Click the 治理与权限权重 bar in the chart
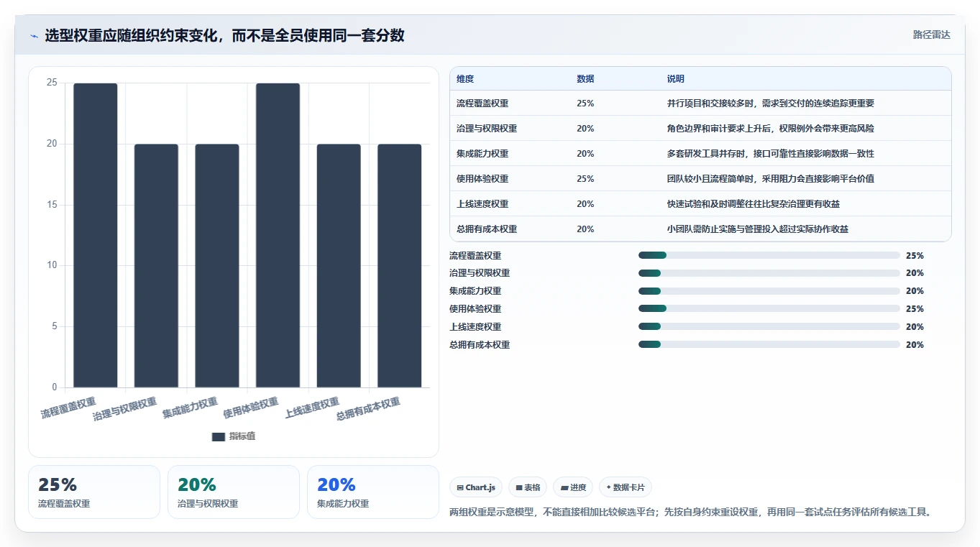The width and height of the screenshot is (980, 547). [x=156, y=266]
